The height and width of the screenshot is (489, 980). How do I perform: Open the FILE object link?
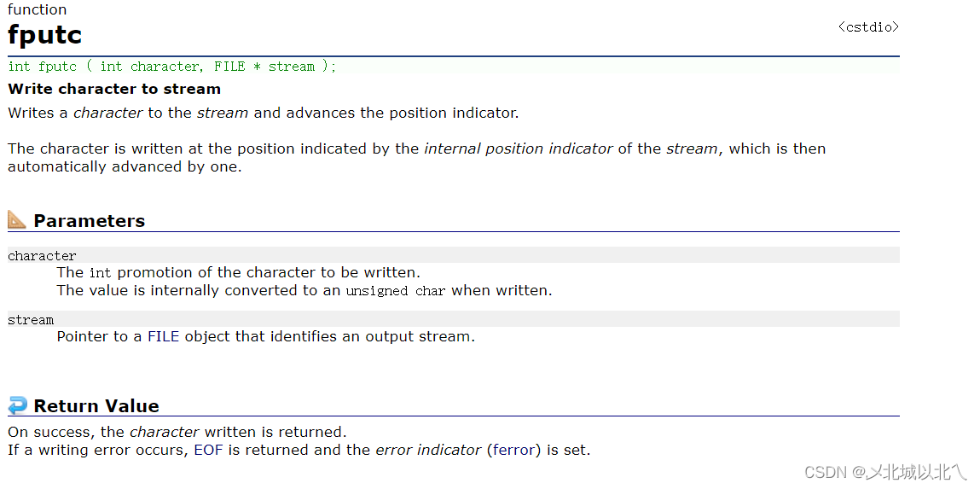[x=163, y=336]
